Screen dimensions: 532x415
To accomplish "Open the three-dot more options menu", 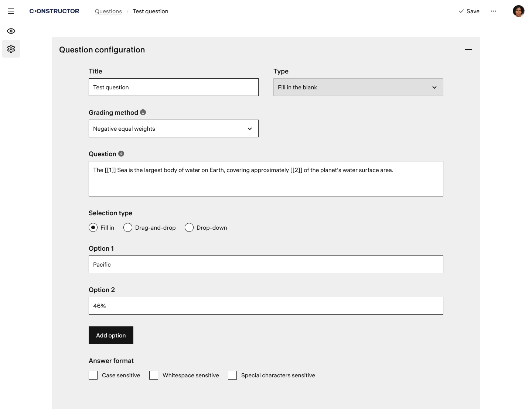I will [x=494, y=11].
